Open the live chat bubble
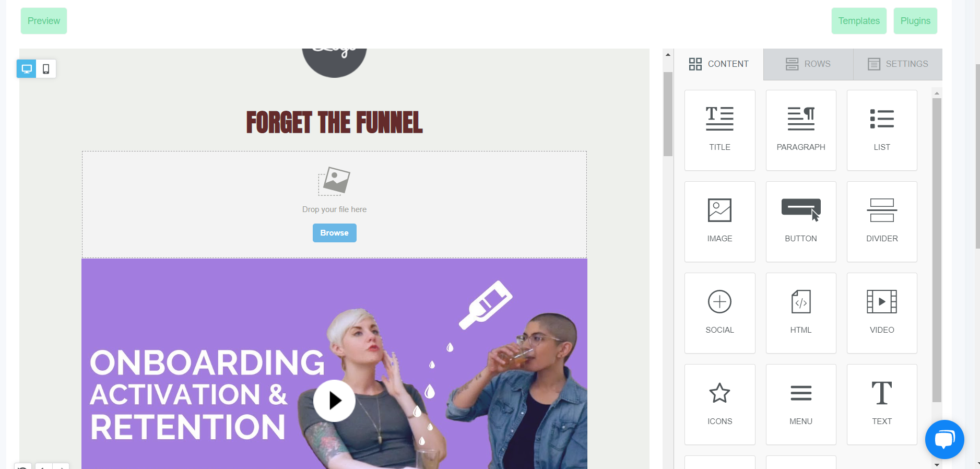 (944, 439)
